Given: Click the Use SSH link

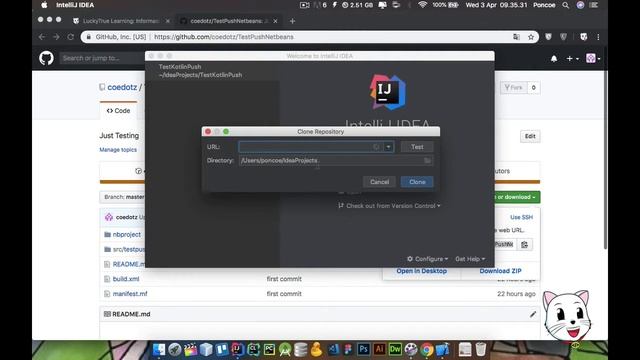Looking at the screenshot, I should pyautogui.click(x=521, y=217).
